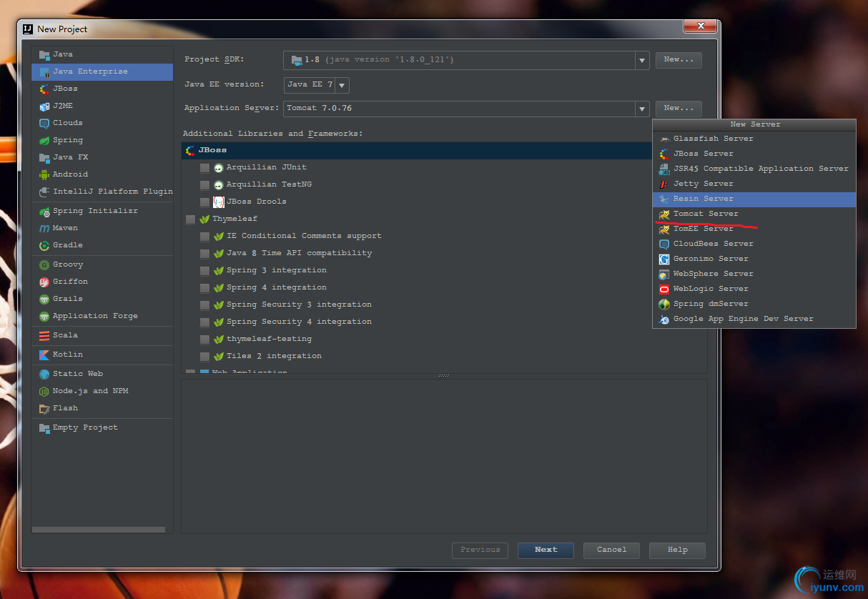Select the Spring leaf icon in sidebar

44,140
